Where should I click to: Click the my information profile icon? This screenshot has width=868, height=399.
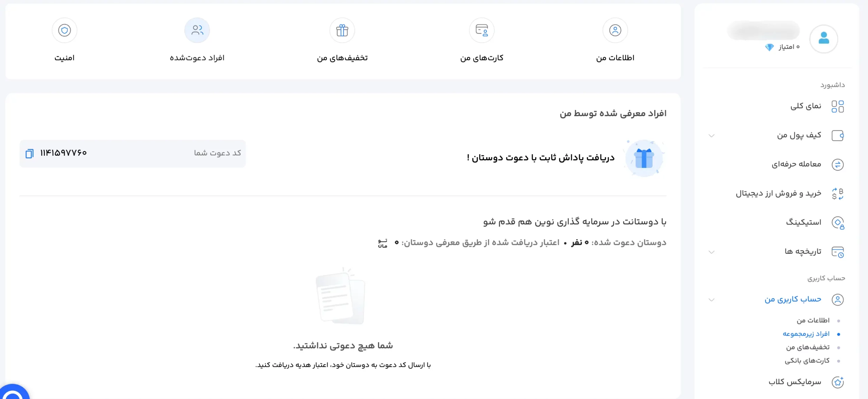click(615, 31)
